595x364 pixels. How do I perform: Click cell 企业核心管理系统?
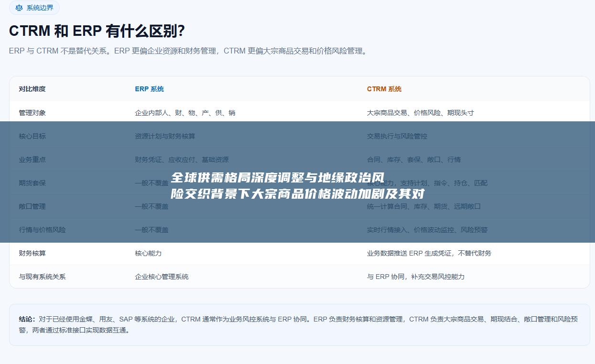(162, 277)
